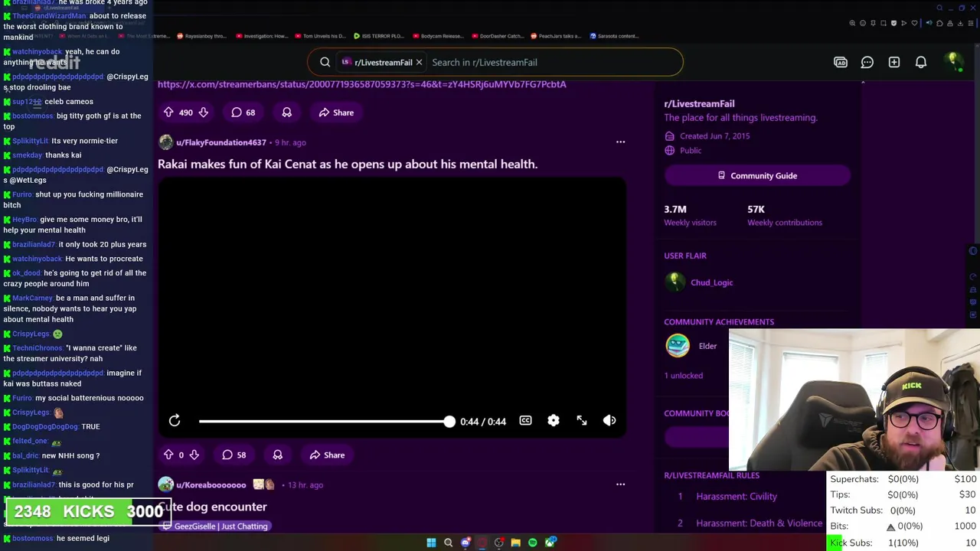The width and height of the screenshot is (980, 551).
Task: Click browser pin toolbar icon
Action: point(873,23)
